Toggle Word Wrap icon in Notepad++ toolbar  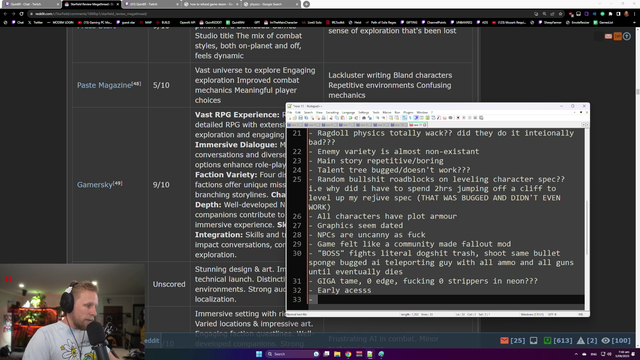click(404, 118)
